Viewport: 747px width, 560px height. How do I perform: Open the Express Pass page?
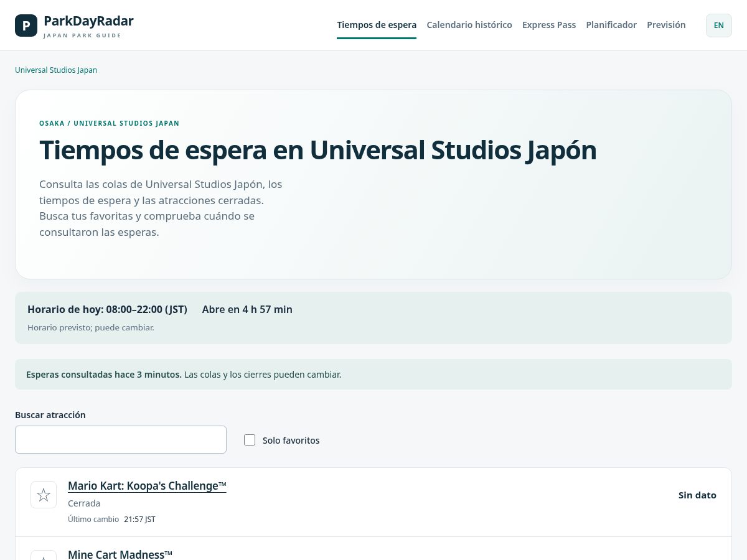(549, 25)
